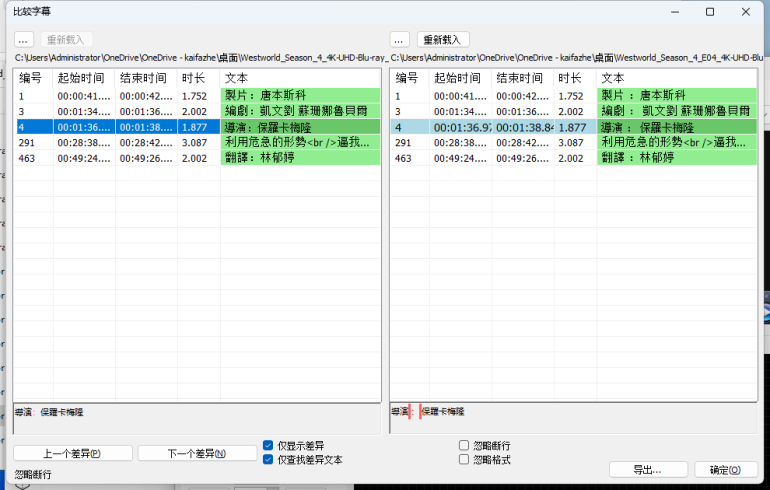Click right table 编号 column header
This screenshot has height=490, width=770.
pos(410,78)
